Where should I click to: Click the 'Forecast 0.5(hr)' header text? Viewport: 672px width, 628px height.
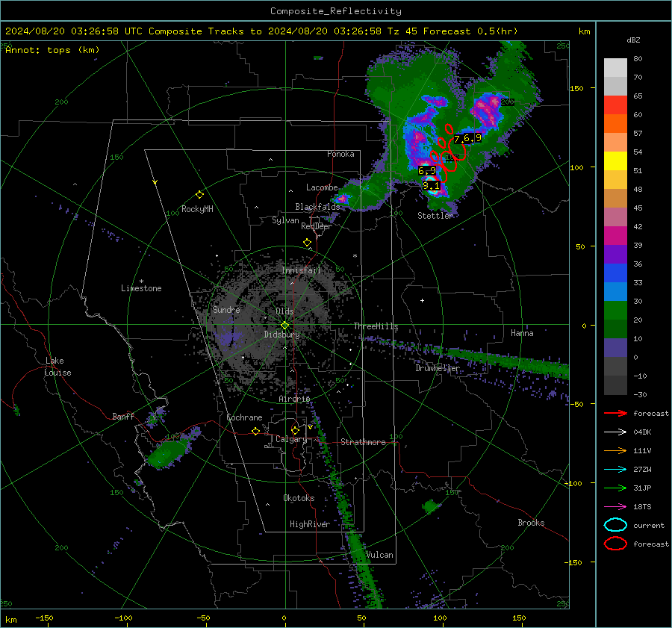pos(470,31)
